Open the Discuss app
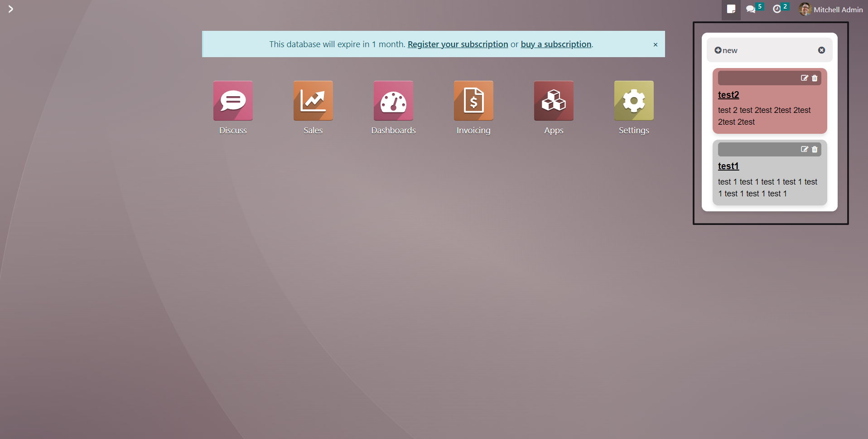This screenshot has width=868, height=439. (x=233, y=101)
